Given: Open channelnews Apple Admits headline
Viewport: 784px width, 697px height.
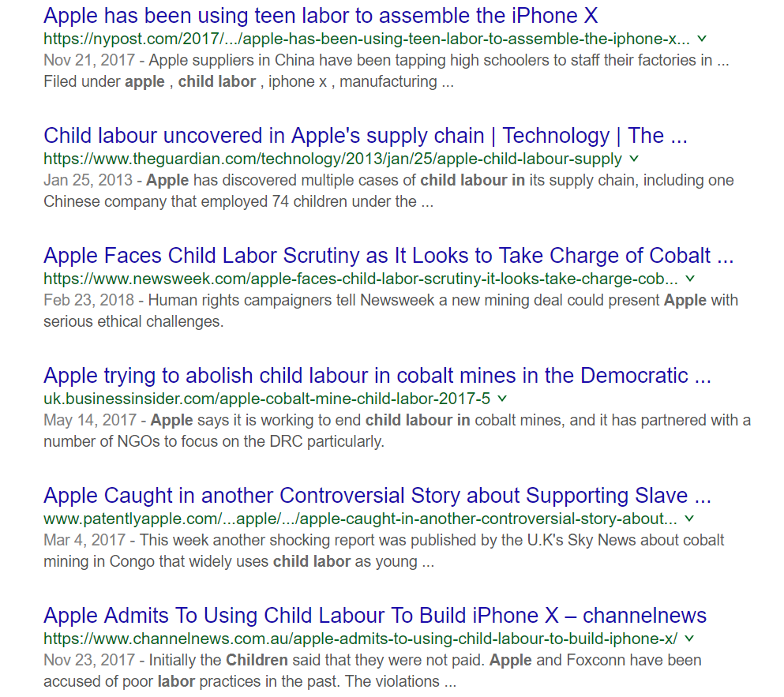Looking at the screenshot, I should pyautogui.click(x=375, y=615).
